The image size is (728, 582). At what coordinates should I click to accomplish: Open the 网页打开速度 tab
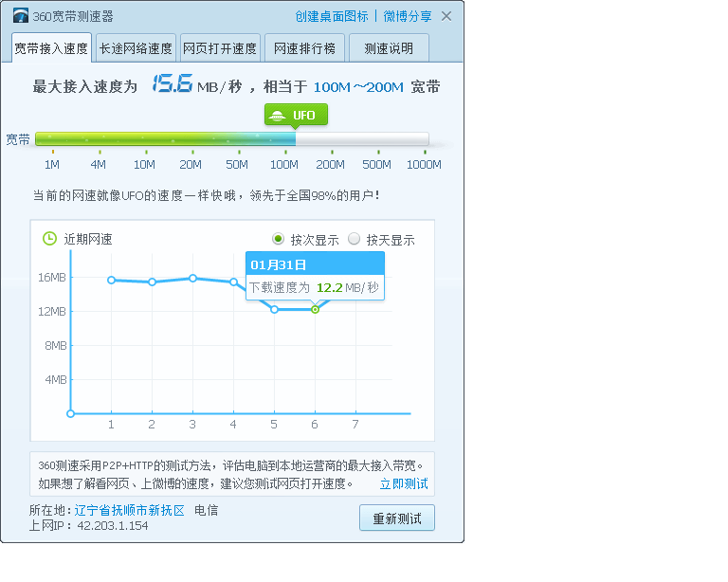click(219, 48)
